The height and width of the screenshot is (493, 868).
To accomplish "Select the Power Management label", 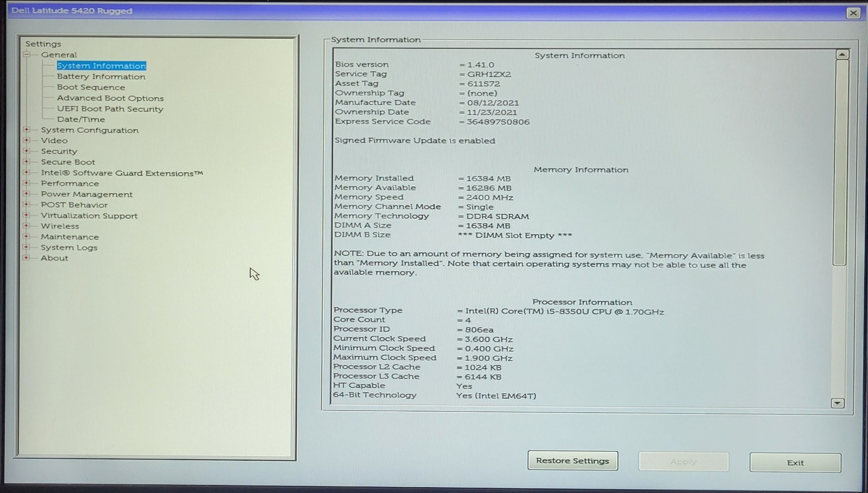I will pyautogui.click(x=87, y=194).
